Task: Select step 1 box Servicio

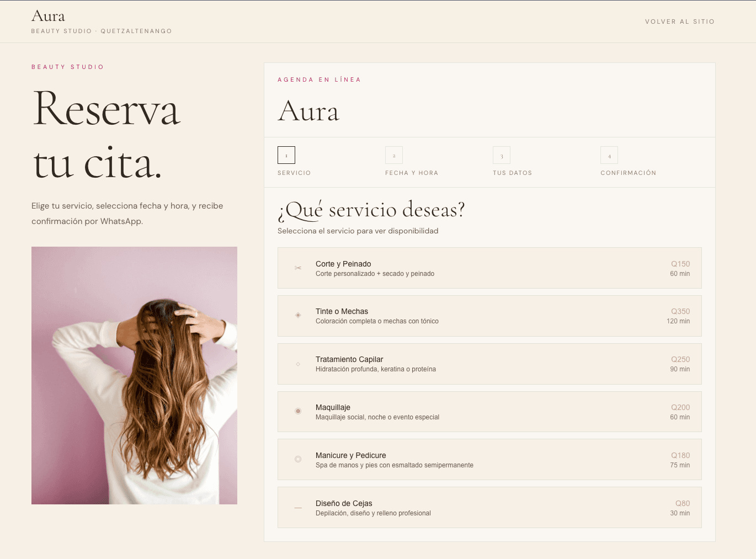Action: pos(286,155)
